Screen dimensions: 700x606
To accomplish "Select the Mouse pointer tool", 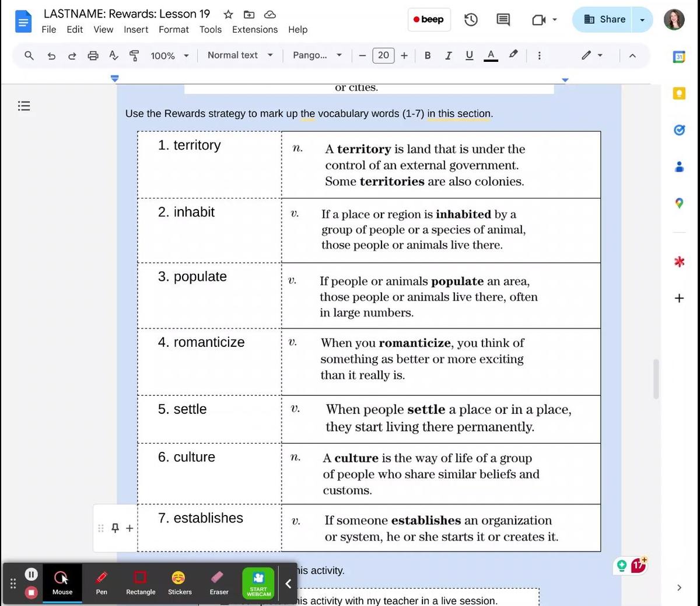I will 62,583.
